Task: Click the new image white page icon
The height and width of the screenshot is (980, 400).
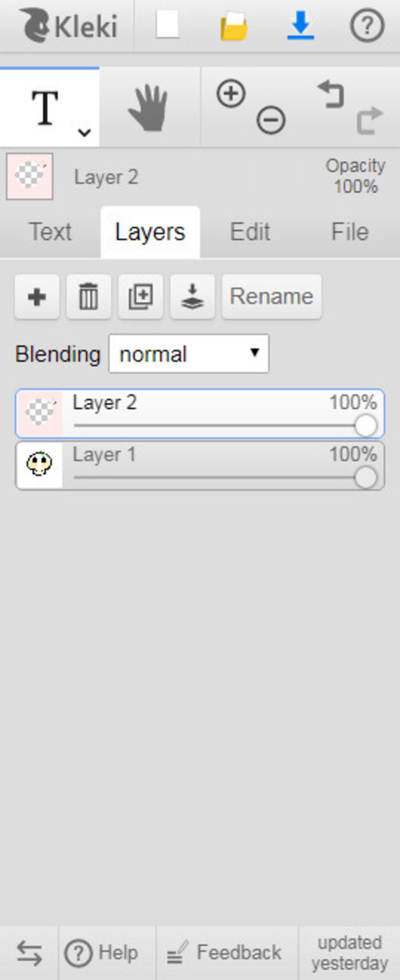Action: [x=168, y=25]
